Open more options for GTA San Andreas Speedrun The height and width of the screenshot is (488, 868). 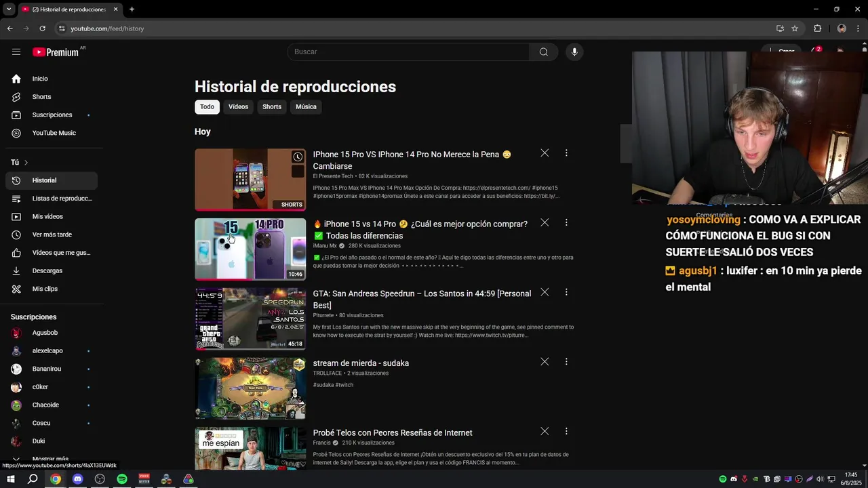point(566,292)
